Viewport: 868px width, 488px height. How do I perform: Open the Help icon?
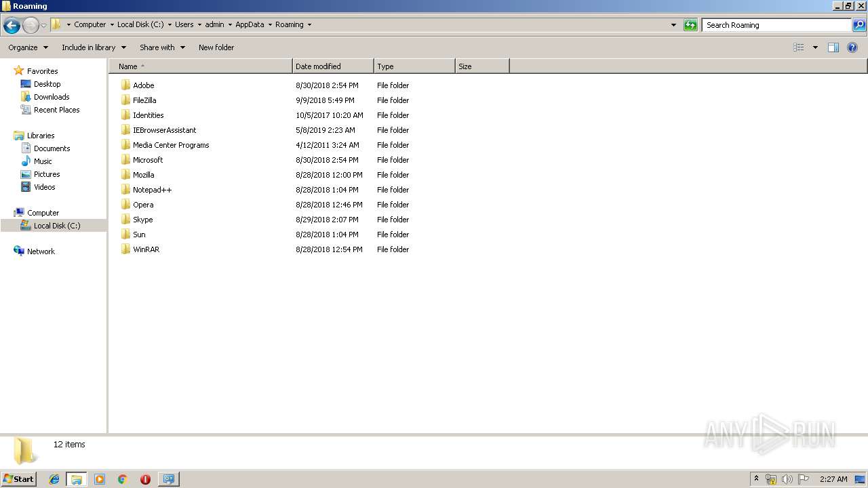click(x=852, y=47)
